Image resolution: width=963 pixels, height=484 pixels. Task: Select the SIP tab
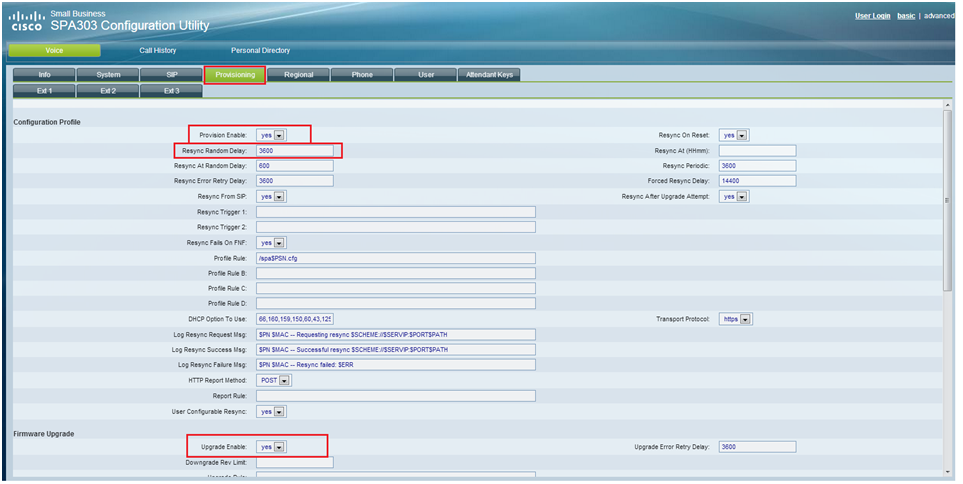(x=171, y=75)
